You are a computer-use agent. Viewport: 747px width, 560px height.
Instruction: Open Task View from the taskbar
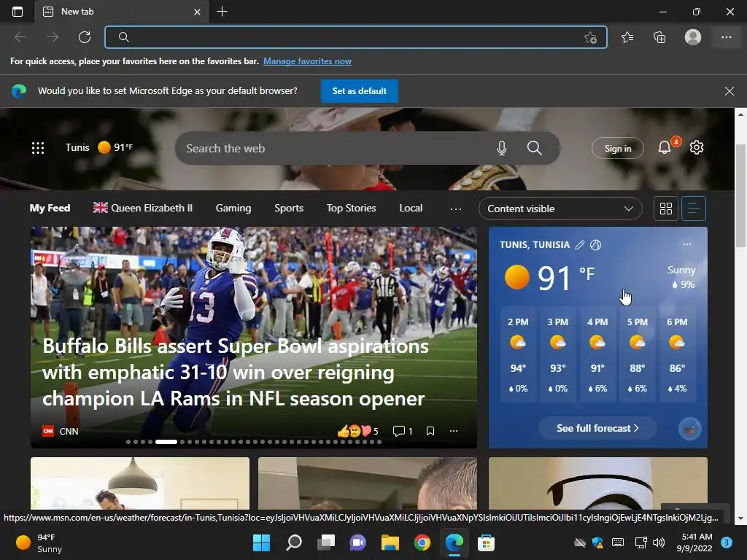[326, 542]
